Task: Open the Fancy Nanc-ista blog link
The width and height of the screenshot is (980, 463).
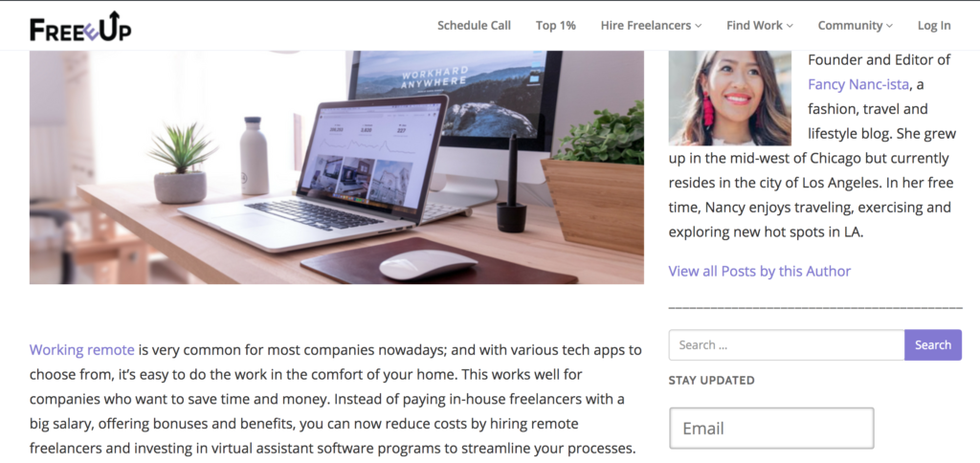Action: [858, 84]
